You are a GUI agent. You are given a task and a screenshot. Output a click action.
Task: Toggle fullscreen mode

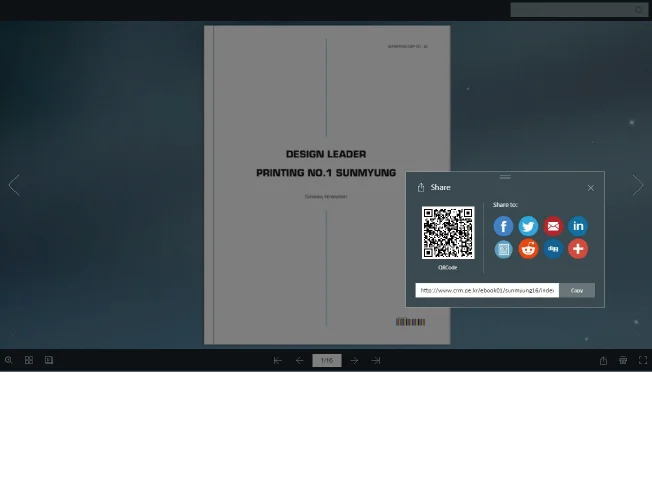pyautogui.click(x=642, y=360)
